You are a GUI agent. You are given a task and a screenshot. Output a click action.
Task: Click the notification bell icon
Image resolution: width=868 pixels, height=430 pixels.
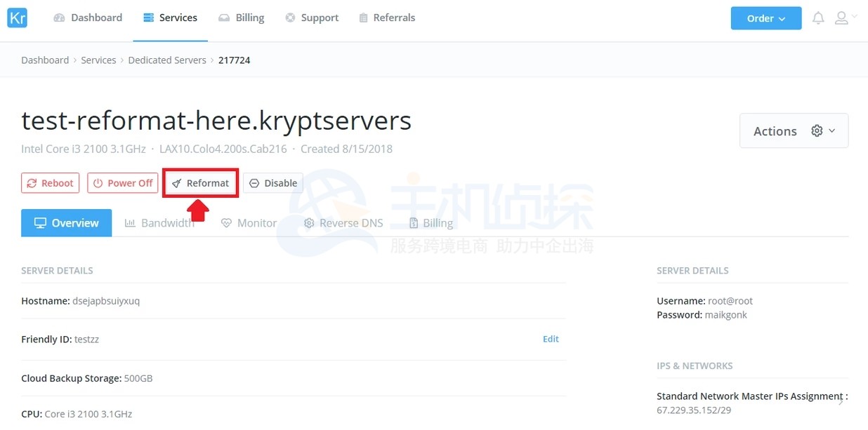point(818,18)
